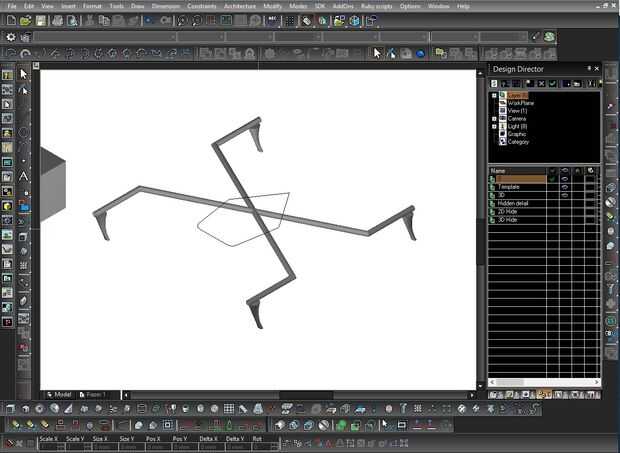Open the Architecture menu

click(240, 6)
